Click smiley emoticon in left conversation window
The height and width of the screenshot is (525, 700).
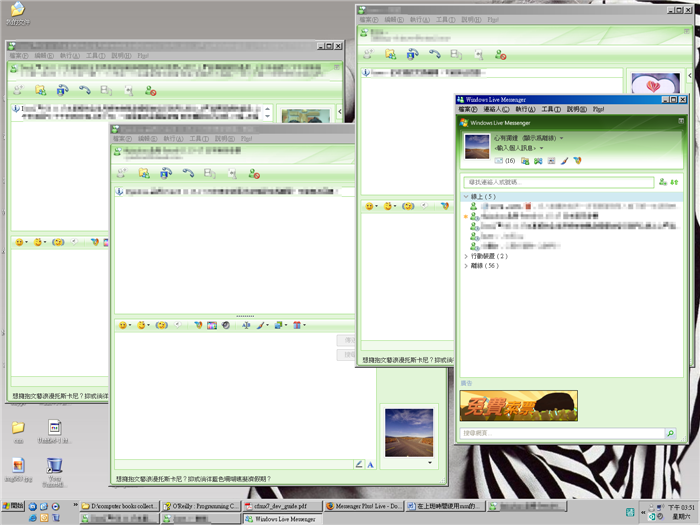click(19, 242)
